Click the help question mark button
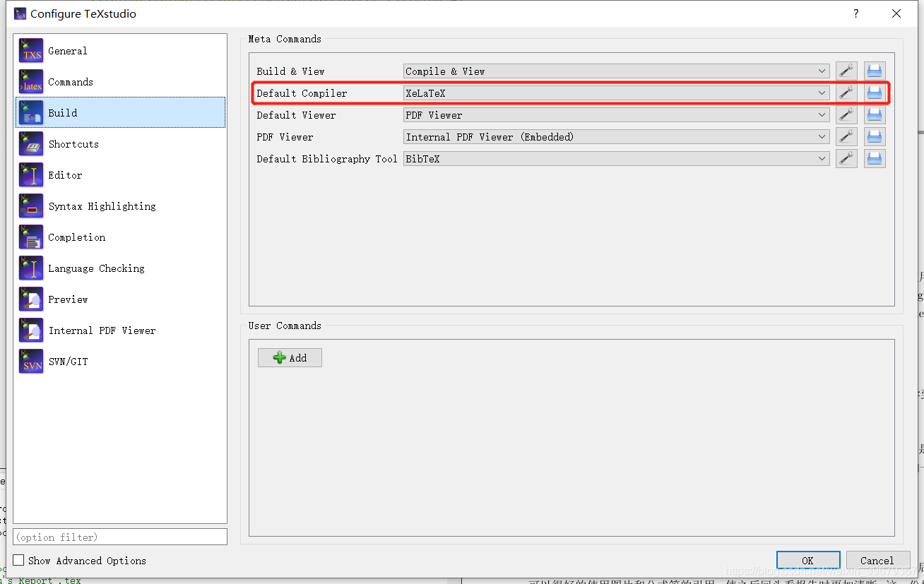 click(x=856, y=13)
